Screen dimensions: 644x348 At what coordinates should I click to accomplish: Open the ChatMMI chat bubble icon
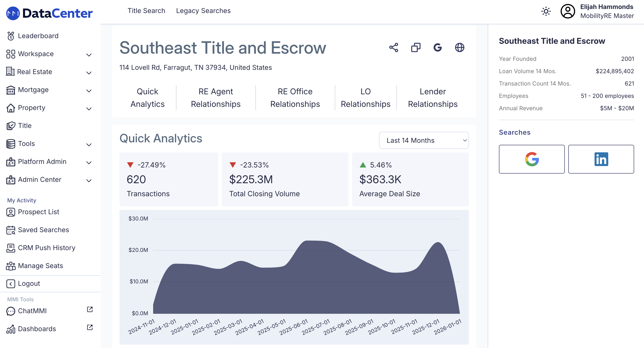coord(11,311)
